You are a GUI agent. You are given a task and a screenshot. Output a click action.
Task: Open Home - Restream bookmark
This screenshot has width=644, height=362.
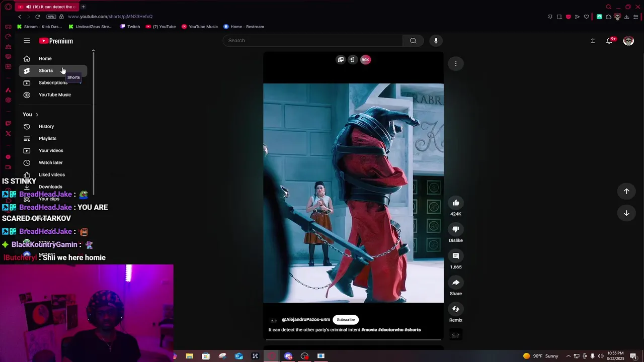click(244, 27)
